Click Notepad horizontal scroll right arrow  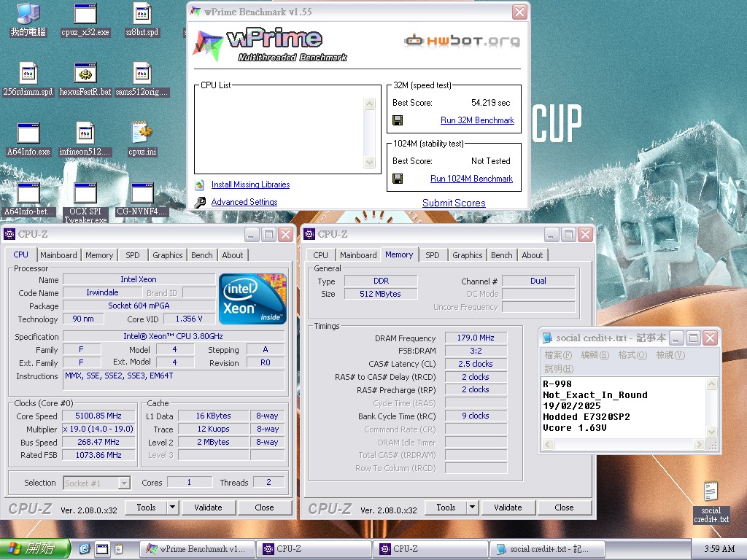pos(699,445)
